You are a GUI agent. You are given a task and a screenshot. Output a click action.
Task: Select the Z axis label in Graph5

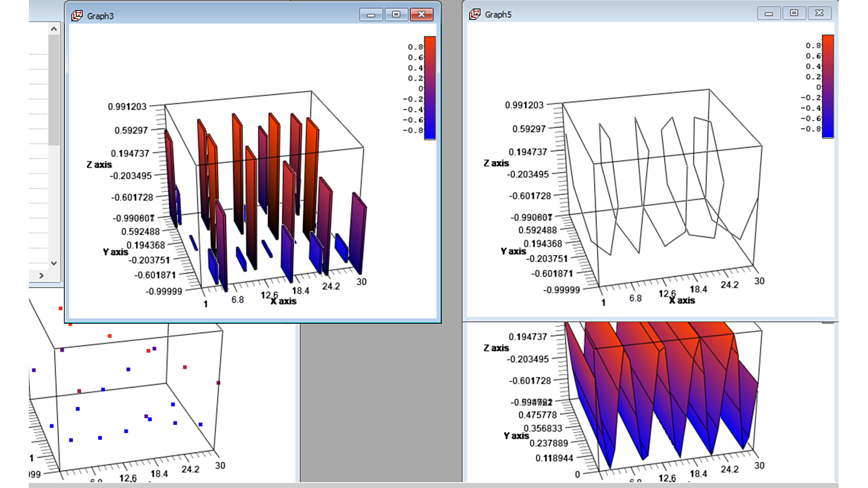496,163
